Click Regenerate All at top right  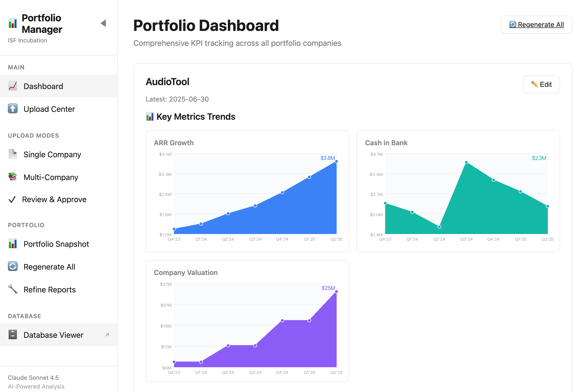pyautogui.click(x=536, y=24)
